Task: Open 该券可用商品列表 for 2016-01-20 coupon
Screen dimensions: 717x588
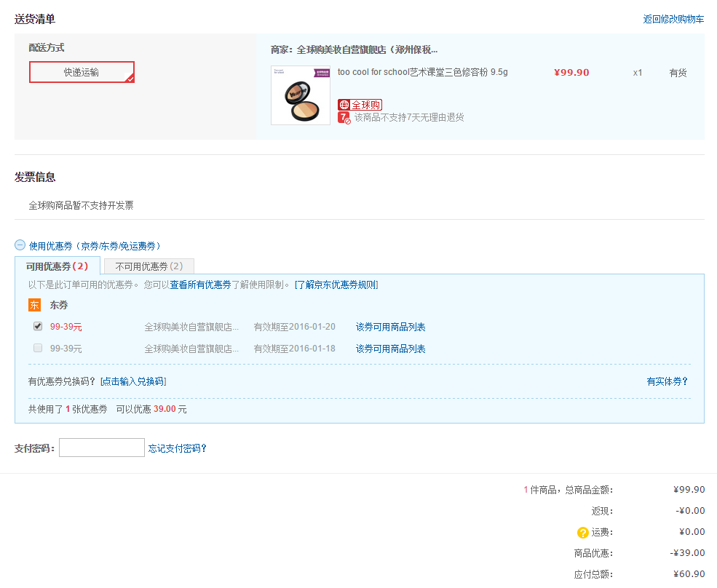Action: click(390, 327)
